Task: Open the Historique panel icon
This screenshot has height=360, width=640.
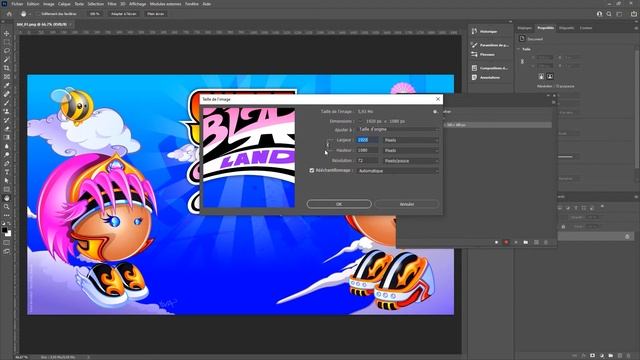Action: coord(474,31)
